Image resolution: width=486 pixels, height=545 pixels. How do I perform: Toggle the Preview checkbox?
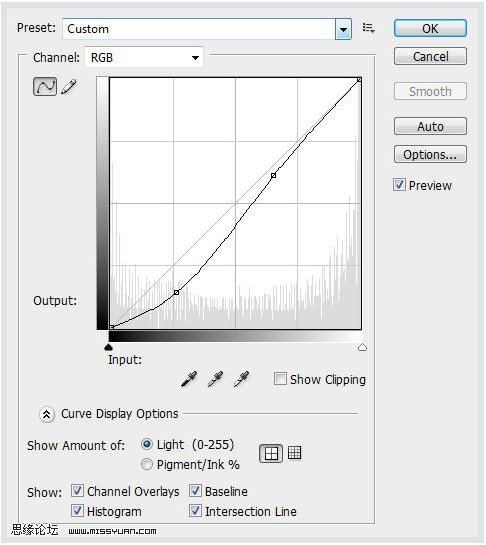[399, 185]
